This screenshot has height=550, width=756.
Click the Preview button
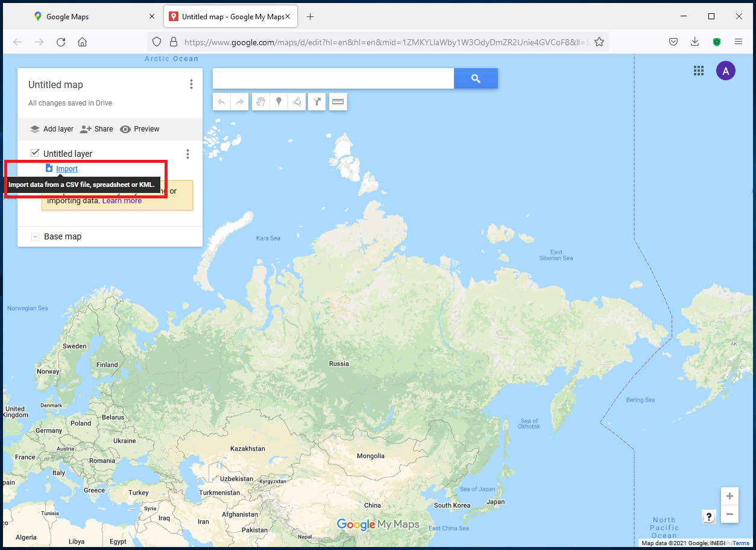(140, 129)
